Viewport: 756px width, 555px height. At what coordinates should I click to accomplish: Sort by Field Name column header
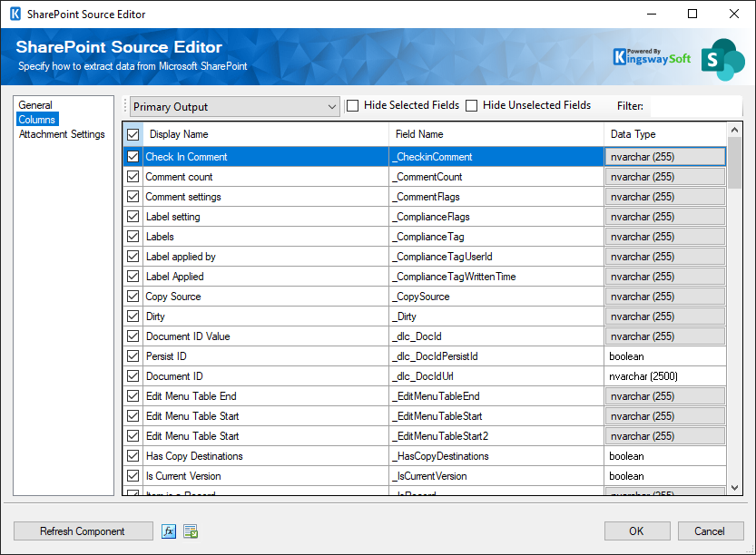496,134
